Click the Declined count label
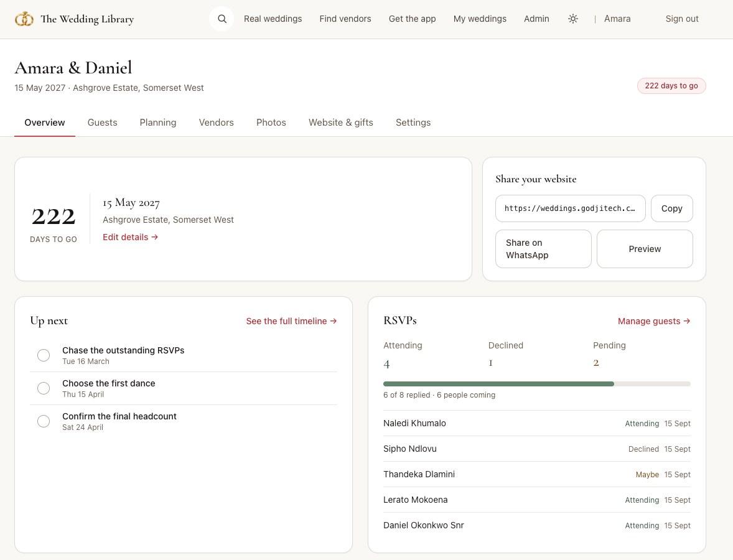 click(x=506, y=345)
